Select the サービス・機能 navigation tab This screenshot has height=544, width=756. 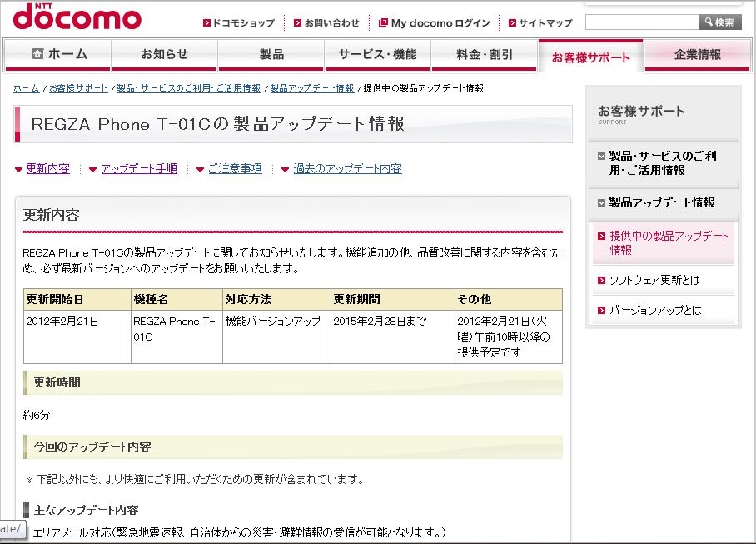coord(377,54)
